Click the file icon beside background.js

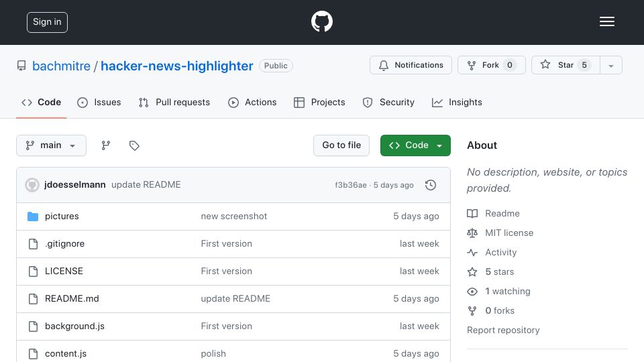(x=33, y=326)
